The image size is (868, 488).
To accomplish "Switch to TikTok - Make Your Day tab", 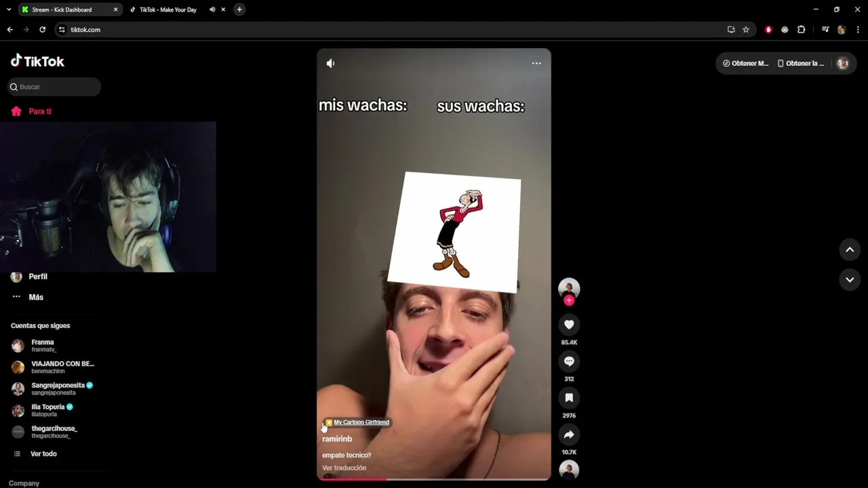I will point(167,9).
